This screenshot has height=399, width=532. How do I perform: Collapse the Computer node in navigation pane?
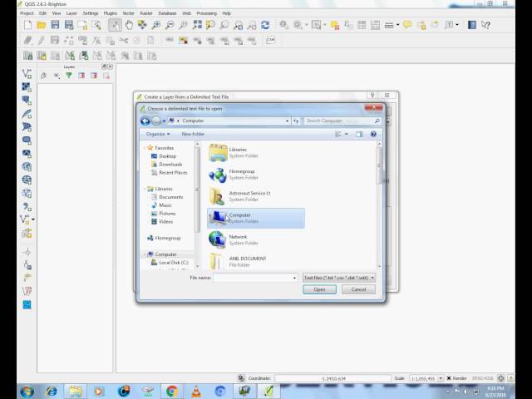[x=145, y=254]
